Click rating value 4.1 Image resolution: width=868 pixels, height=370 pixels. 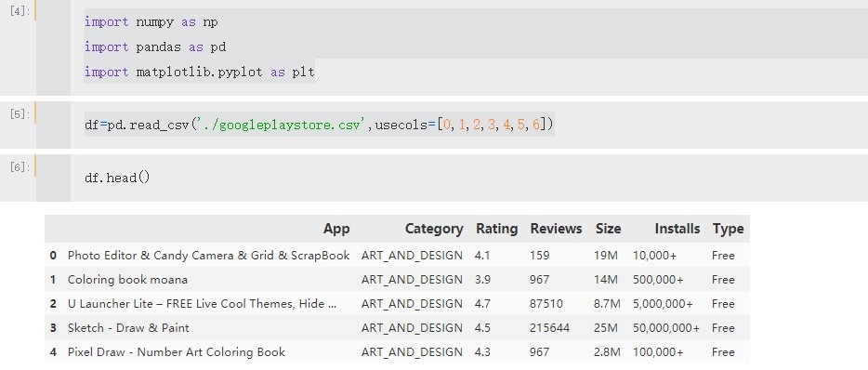tap(482, 256)
